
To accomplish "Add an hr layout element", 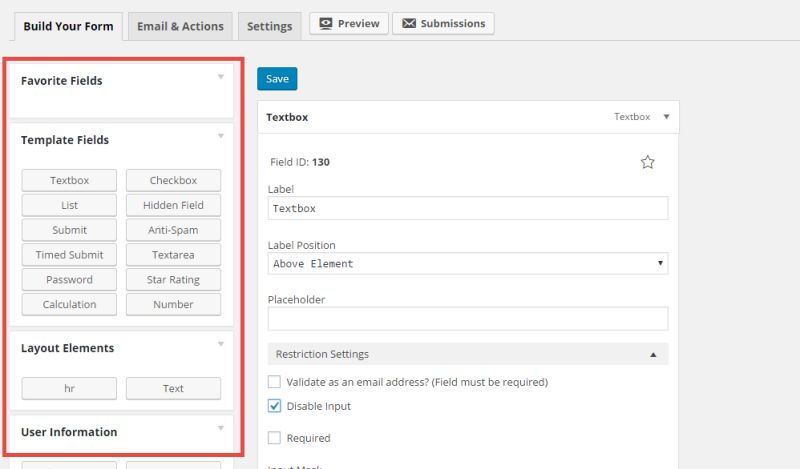I will pyautogui.click(x=69, y=388).
